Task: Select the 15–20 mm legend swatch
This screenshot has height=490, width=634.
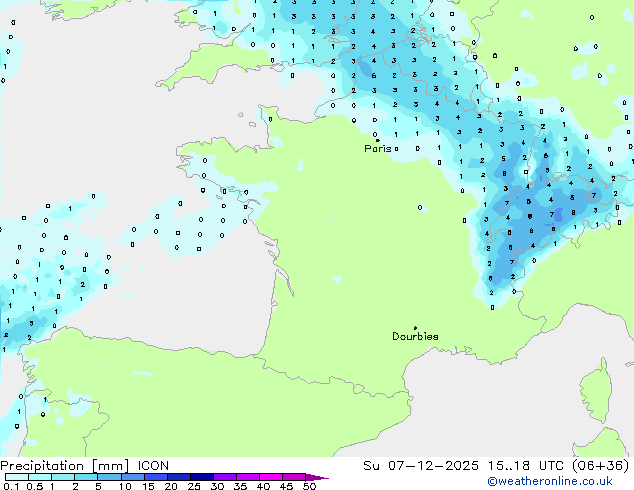Action: click(156, 477)
